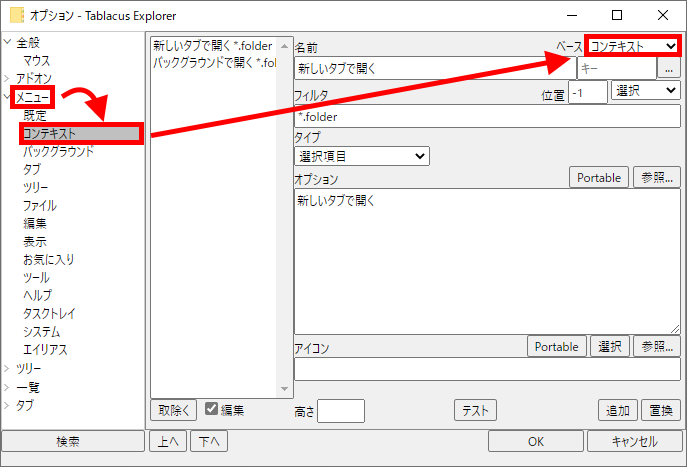Select タブ under メニュー
Viewport: 687px width, 467px height.
click(32, 170)
